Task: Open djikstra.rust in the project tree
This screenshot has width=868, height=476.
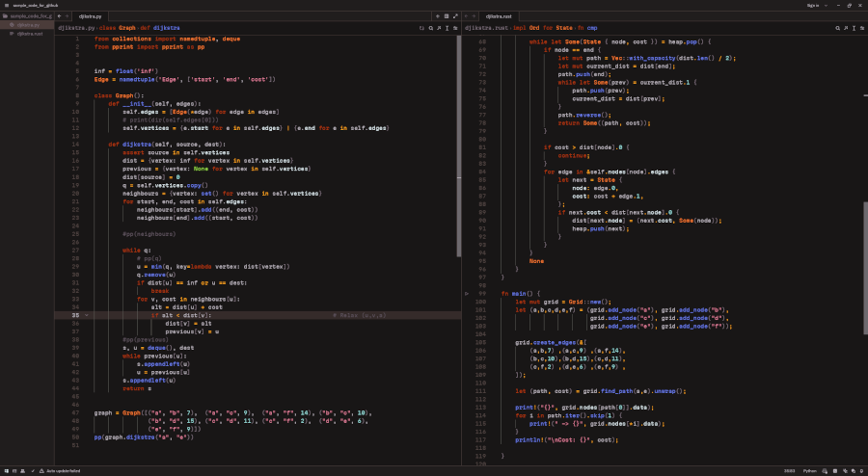Action: click(29, 34)
